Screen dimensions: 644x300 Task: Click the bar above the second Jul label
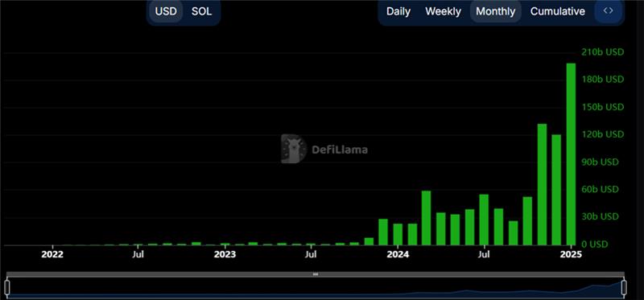coord(312,245)
